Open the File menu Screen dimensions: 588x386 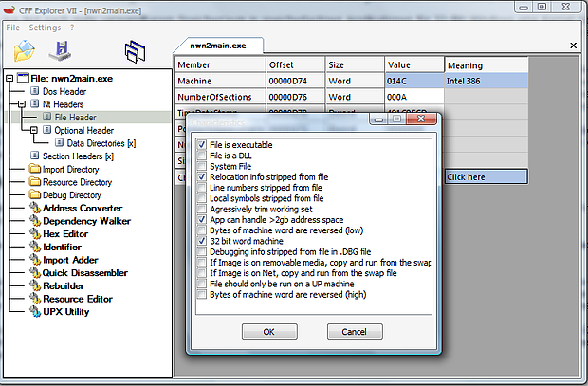pos(13,28)
